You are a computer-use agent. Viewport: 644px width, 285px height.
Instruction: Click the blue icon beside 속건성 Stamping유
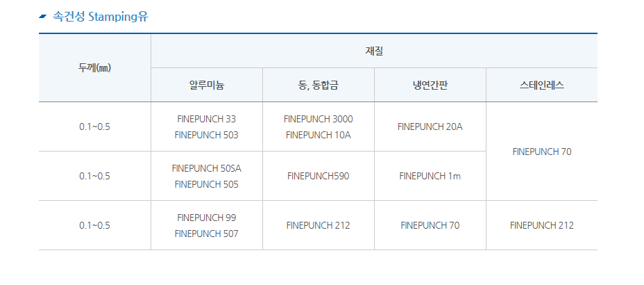(43, 17)
